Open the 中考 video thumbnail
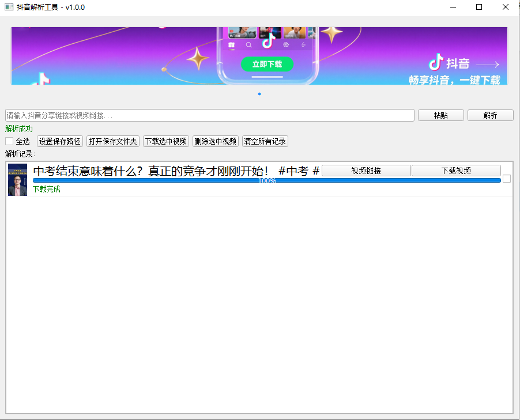The image size is (520, 420). pyautogui.click(x=17, y=180)
